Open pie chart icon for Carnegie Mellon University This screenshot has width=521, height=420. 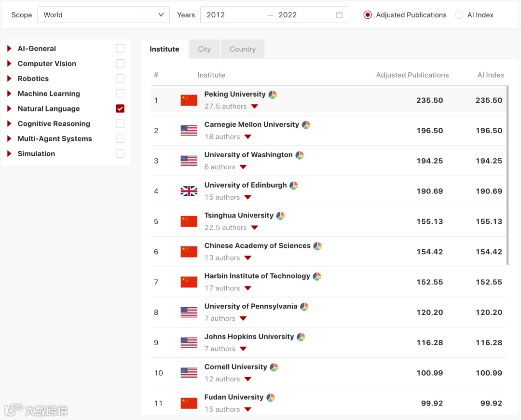point(306,125)
